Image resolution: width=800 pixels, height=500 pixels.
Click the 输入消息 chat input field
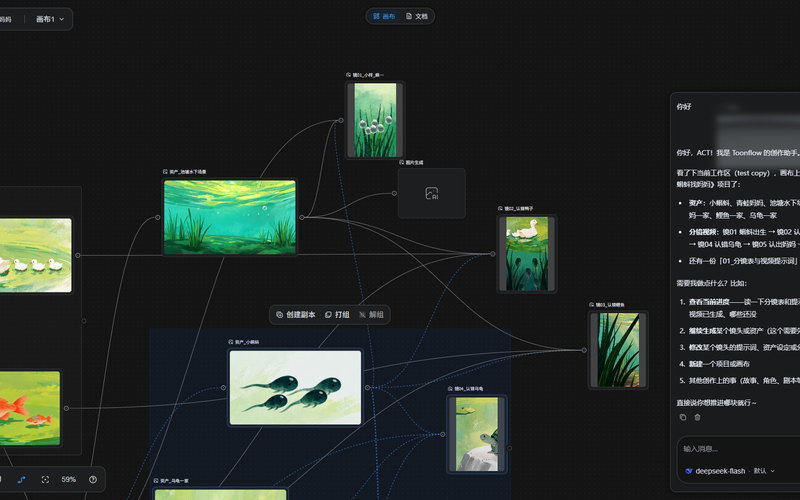click(x=740, y=449)
